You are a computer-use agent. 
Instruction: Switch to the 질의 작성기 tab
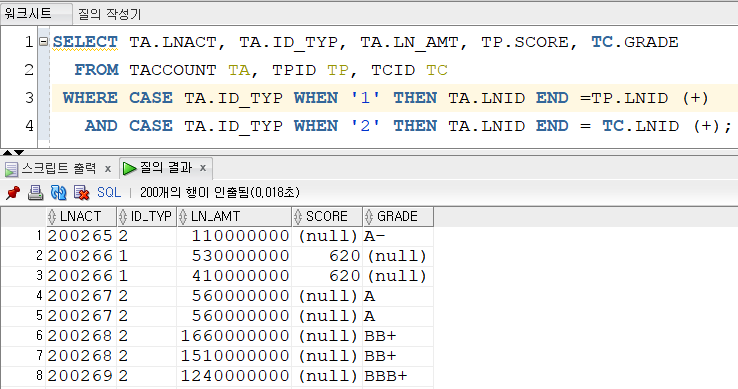(109, 14)
